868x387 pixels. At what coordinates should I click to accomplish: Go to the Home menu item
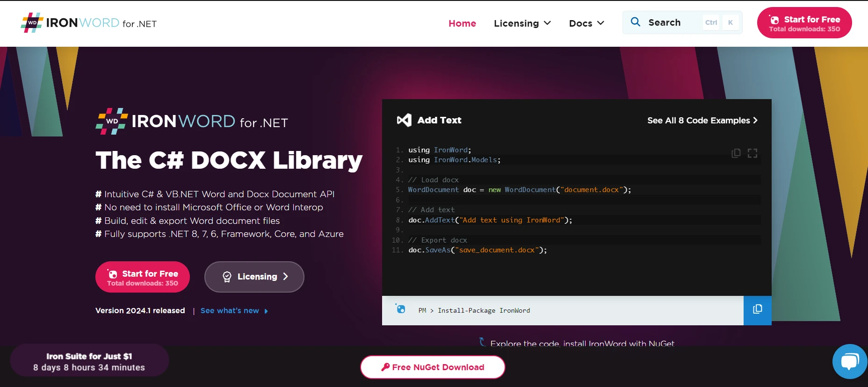click(x=462, y=23)
